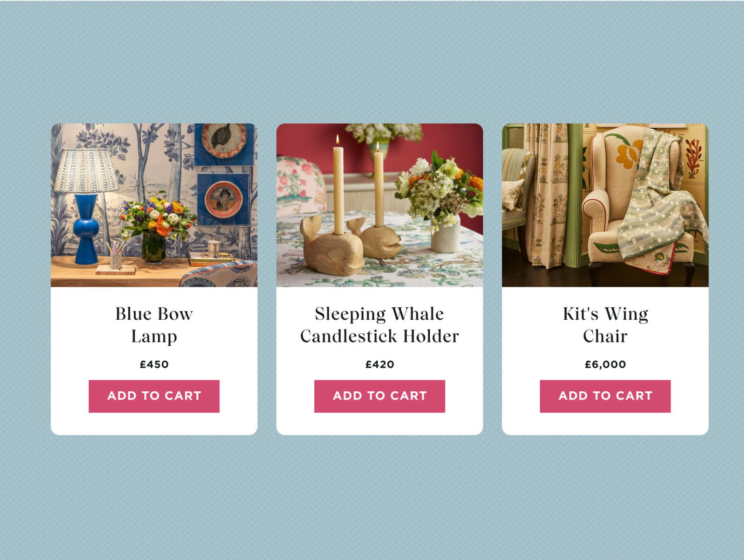This screenshot has width=744, height=560.
Task: Click the Sleeping Whale Candlestick Holder title
Action: tap(379, 325)
